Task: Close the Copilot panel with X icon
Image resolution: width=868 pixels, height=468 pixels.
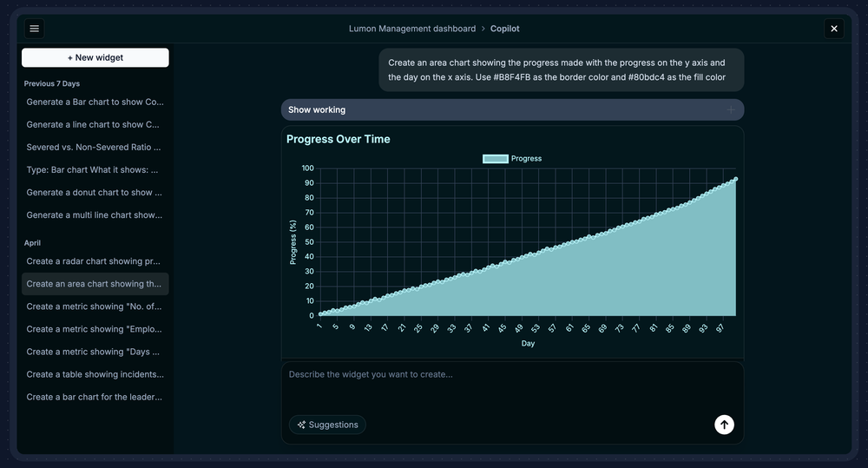Action: click(x=833, y=29)
